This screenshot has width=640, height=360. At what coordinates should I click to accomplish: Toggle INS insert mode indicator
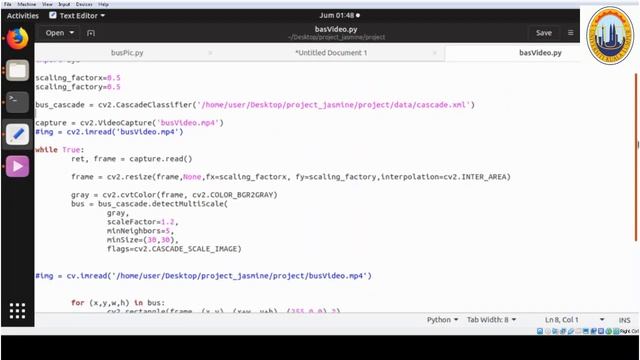624,320
